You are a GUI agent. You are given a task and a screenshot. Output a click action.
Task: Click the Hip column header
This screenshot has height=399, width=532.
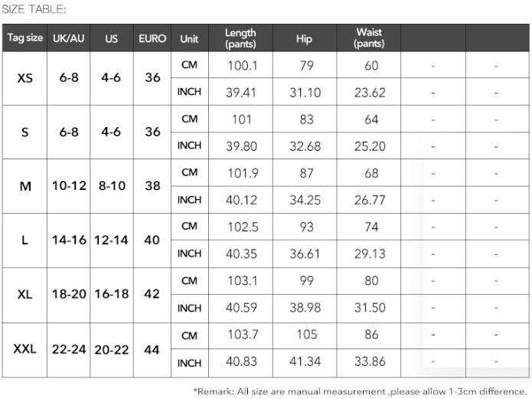click(304, 38)
